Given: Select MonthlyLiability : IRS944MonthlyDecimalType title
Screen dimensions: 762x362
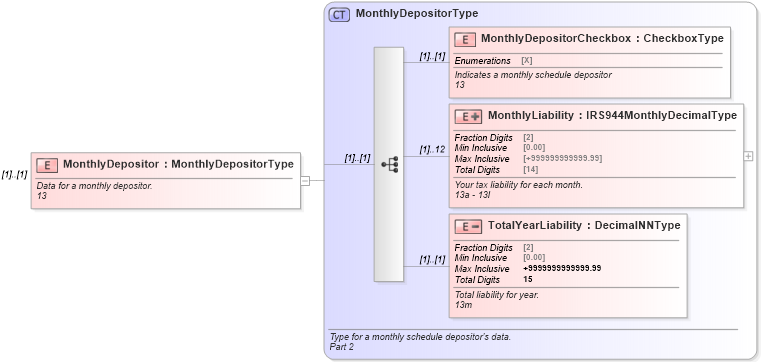Looking at the screenshot, I should point(612,116).
